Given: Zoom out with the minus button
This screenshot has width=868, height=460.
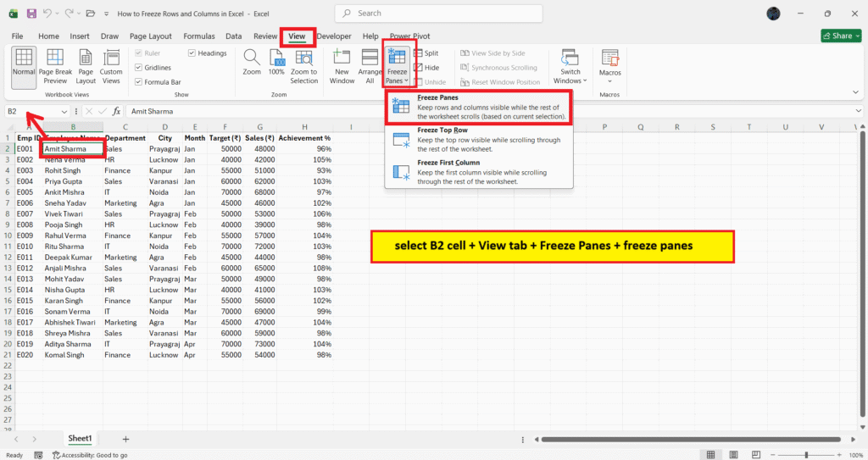Looking at the screenshot, I should (775, 455).
